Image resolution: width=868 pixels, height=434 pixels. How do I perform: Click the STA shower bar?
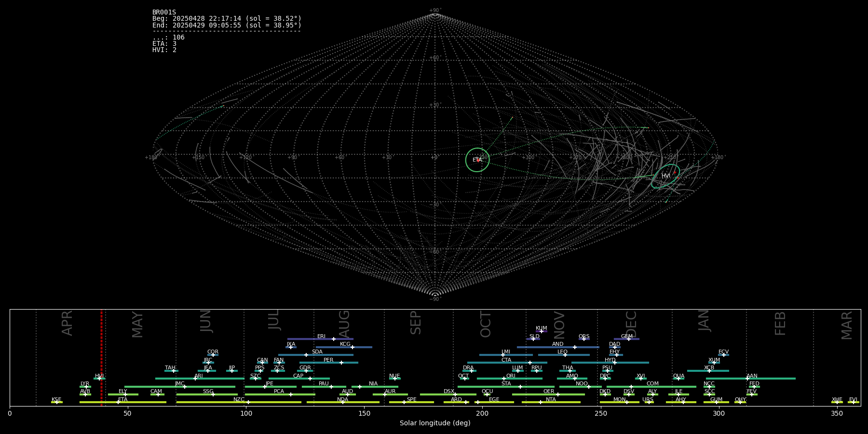pyautogui.click(x=506, y=387)
